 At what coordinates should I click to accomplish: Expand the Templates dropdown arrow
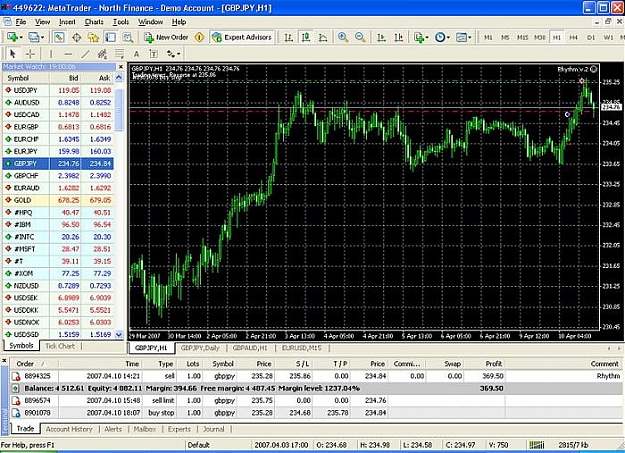tap(470, 38)
